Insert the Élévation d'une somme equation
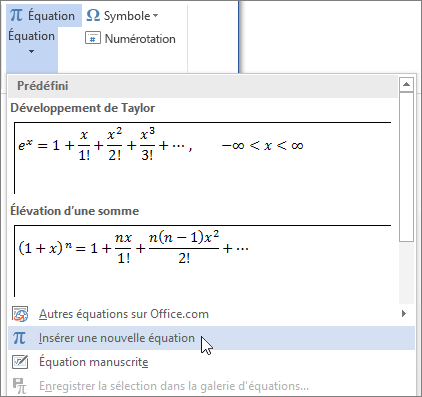Screen dimensions: 422x397 tap(202, 261)
